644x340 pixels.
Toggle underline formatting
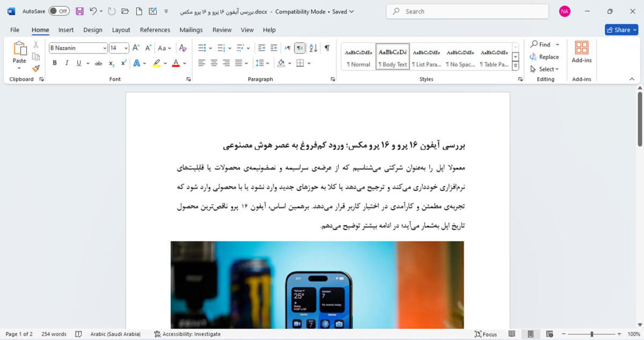[x=79, y=63]
